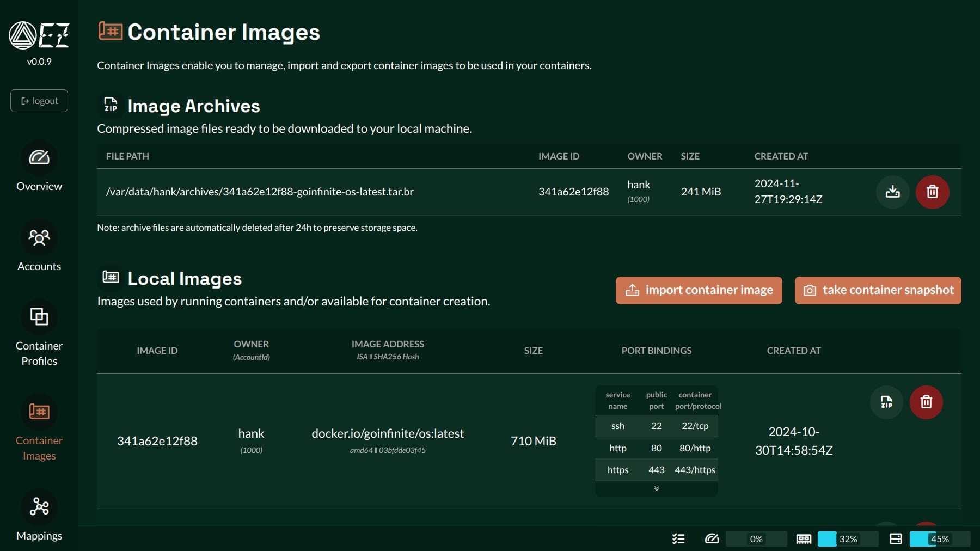The height and width of the screenshot is (551, 980).
Task: Open the task list icon in footer
Action: [678, 539]
